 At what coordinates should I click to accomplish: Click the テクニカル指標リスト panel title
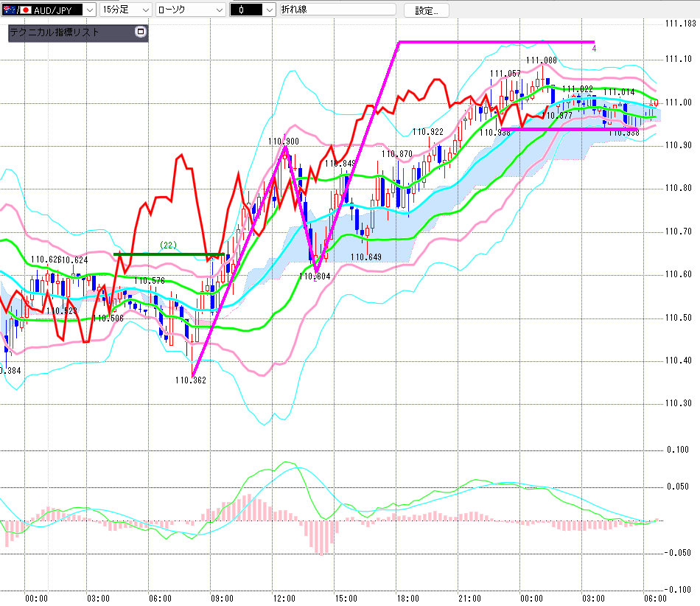[x=54, y=32]
